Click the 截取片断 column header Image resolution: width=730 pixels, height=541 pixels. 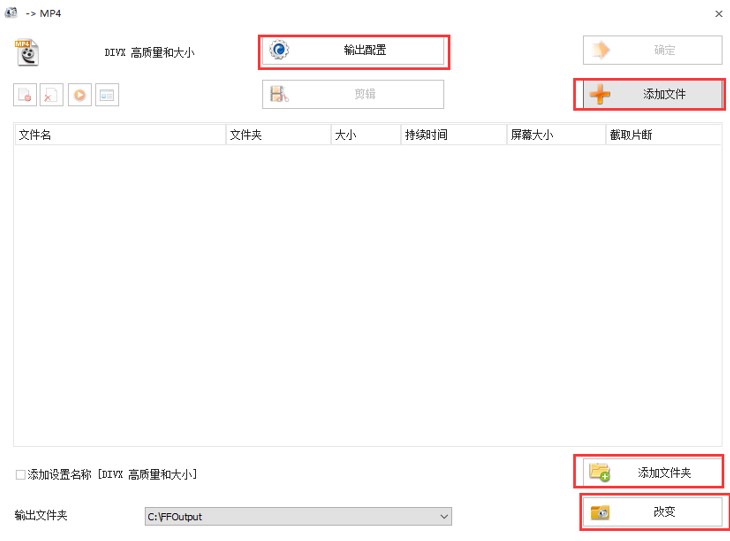click(662, 135)
